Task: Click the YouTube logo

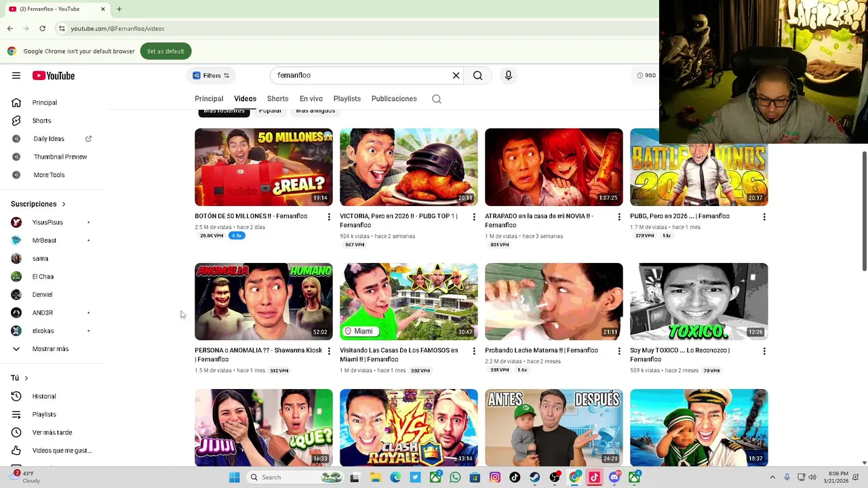Action: pyautogui.click(x=54, y=75)
